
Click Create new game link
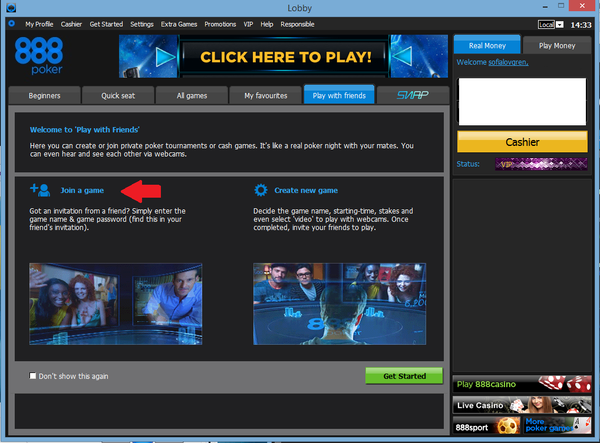point(306,190)
